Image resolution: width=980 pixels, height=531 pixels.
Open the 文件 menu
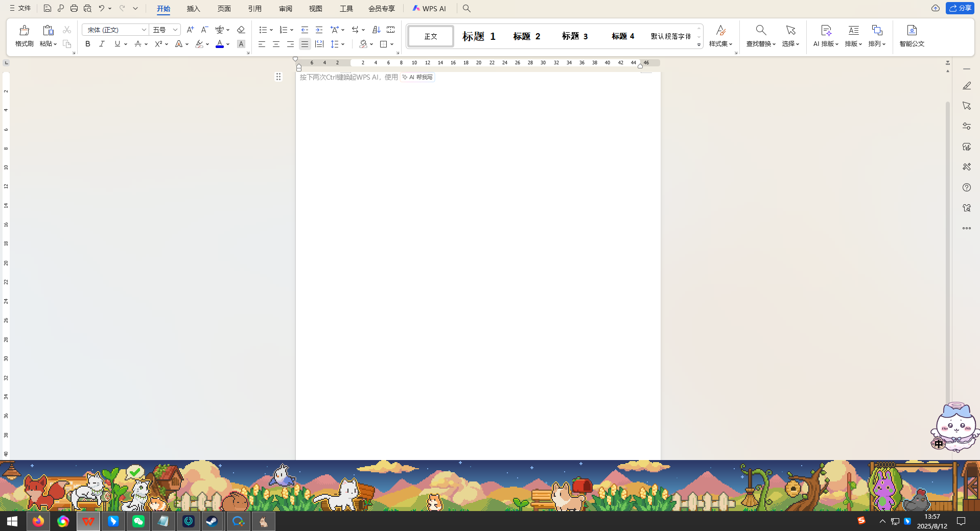20,8
